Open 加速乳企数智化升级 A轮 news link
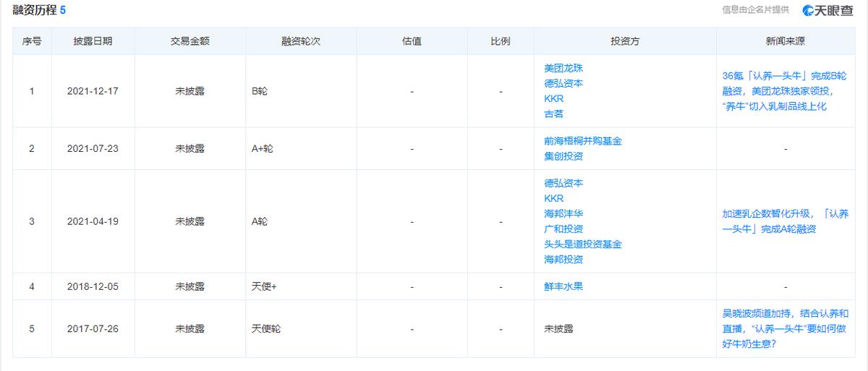The height and width of the screenshot is (371, 868). click(785, 221)
